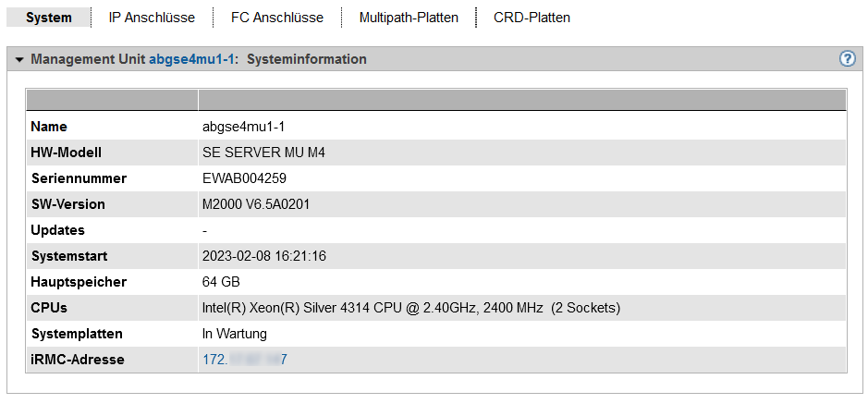The height and width of the screenshot is (416, 868).
Task: Open the iRMC-Adresse IP link
Action: point(245,360)
